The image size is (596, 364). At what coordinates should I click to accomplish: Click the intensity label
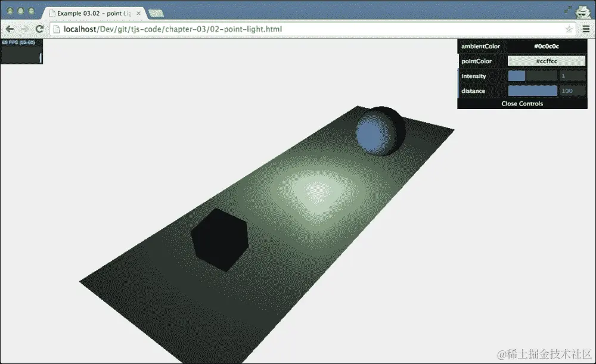[474, 76]
